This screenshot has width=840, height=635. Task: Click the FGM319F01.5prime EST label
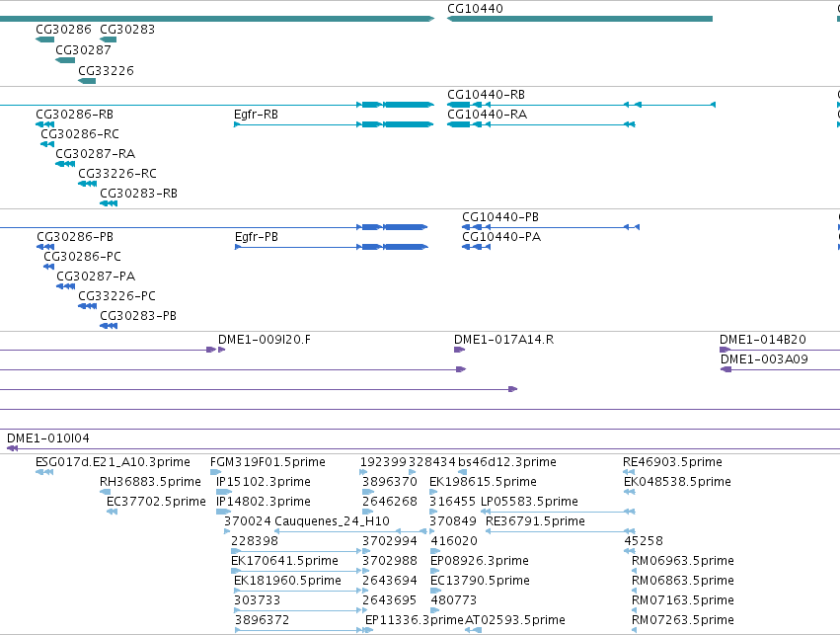[x=267, y=462]
